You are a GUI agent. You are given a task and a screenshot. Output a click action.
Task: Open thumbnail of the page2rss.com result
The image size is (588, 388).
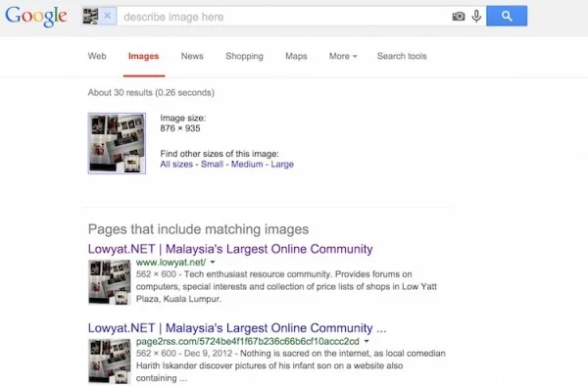point(110,362)
